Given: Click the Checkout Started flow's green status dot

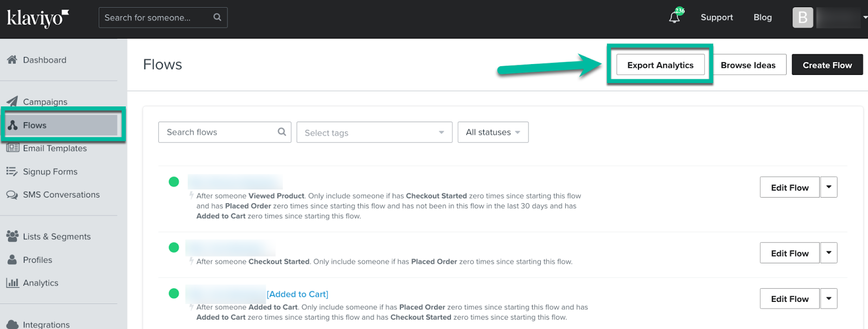Looking at the screenshot, I should pos(174,248).
